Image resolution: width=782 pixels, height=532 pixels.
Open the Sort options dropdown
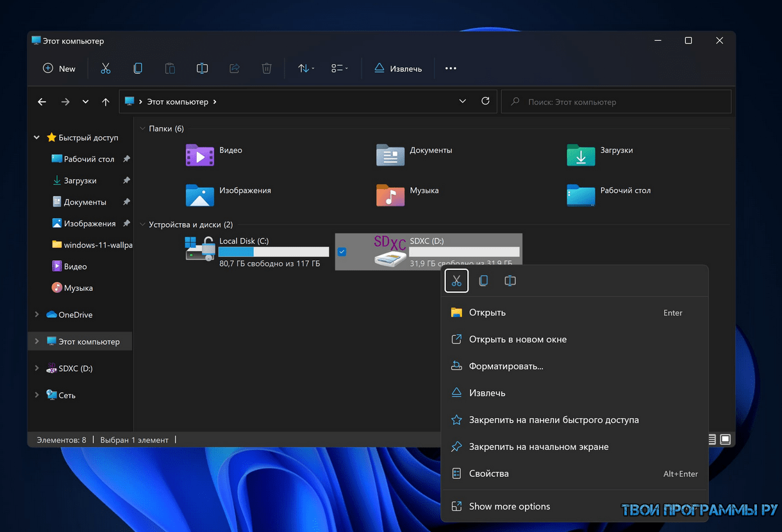[x=306, y=69]
